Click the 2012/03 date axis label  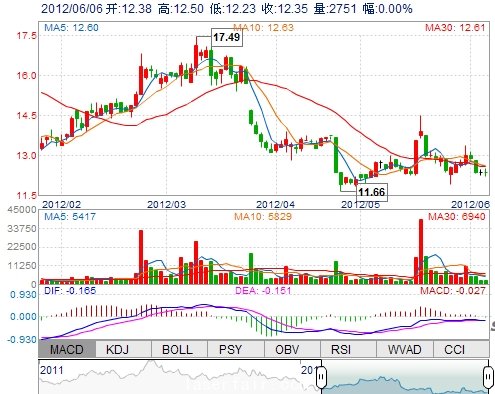(x=167, y=204)
